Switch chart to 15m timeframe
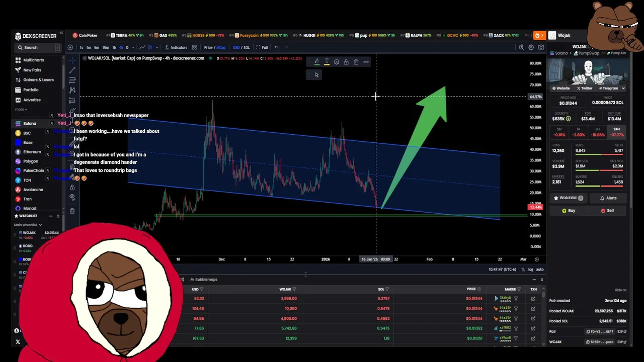This screenshot has height=362, width=644. (x=106, y=47)
